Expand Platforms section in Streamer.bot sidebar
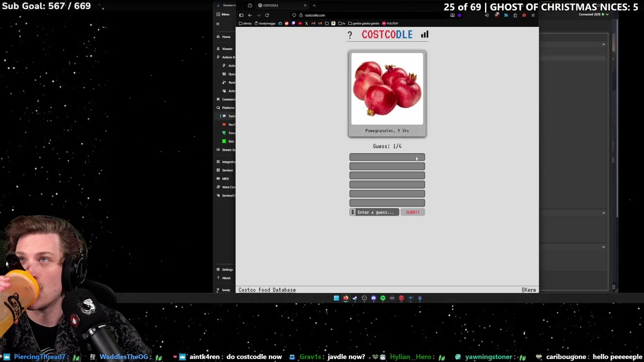Viewport: 644px width, 362px height. click(x=225, y=108)
